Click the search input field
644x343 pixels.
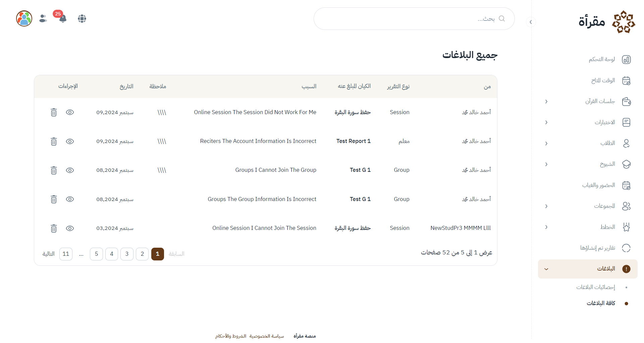click(x=409, y=19)
